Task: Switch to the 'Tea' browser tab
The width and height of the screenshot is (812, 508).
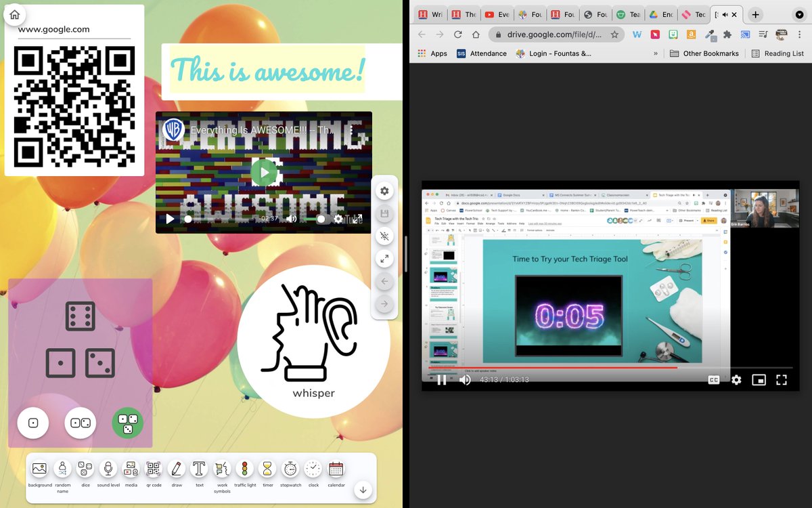Action: pos(629,14)
